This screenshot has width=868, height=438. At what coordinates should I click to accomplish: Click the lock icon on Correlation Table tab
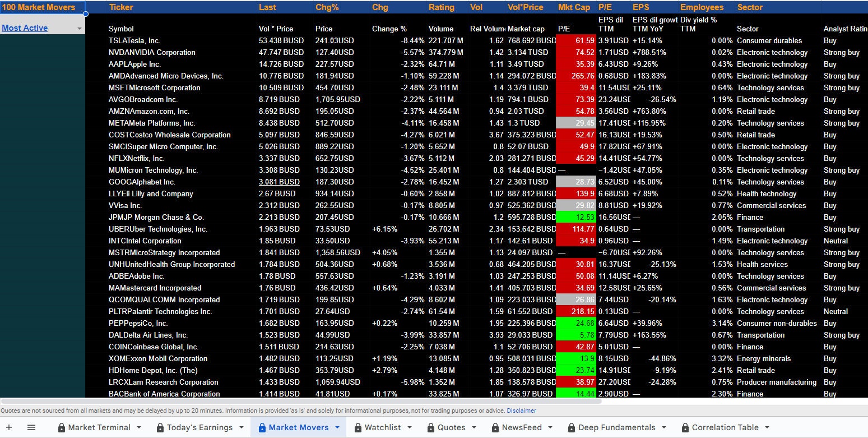tap(685, 427)
